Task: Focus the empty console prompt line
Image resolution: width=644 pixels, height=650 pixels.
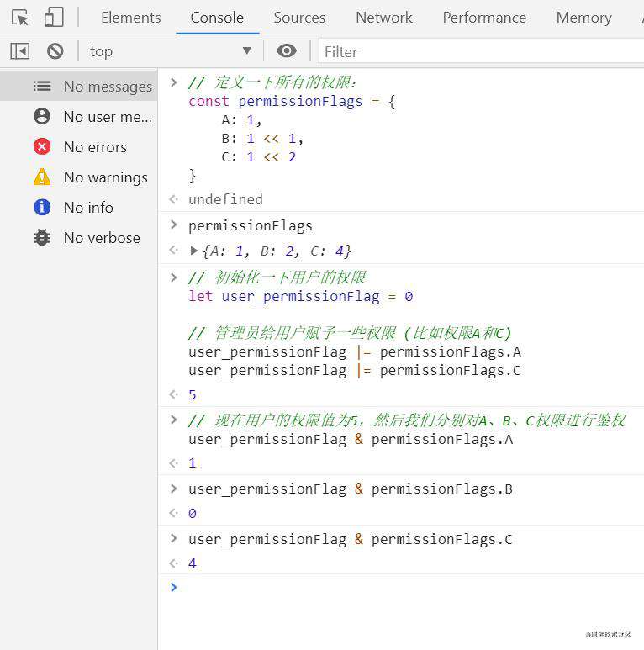Action: [401, 587]
